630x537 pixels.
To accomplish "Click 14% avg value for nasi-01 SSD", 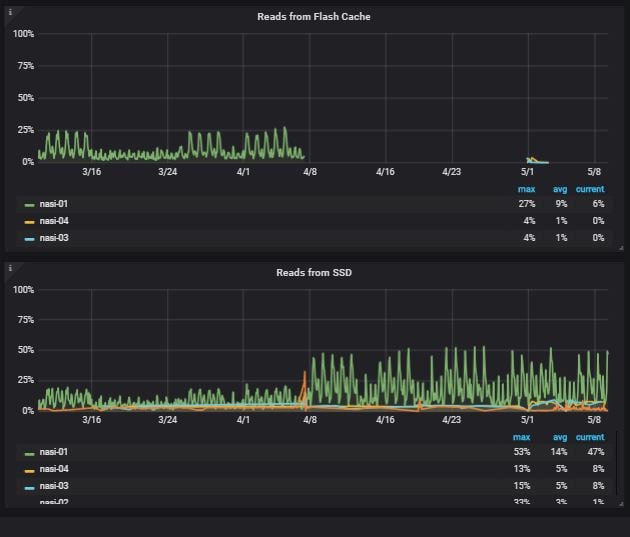I will pyautogui.click(x=559, y=452).
